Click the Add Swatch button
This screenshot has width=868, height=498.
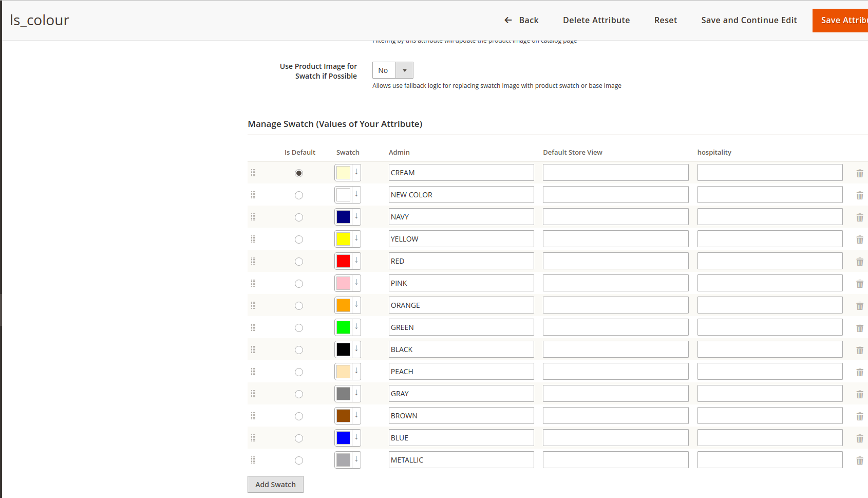pos(275,484)
